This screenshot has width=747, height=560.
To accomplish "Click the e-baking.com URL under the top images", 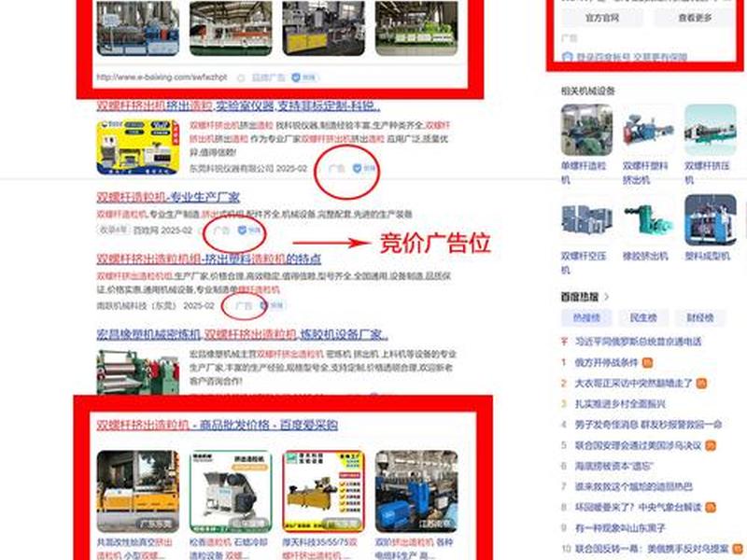I will click(x=162, y=77).
